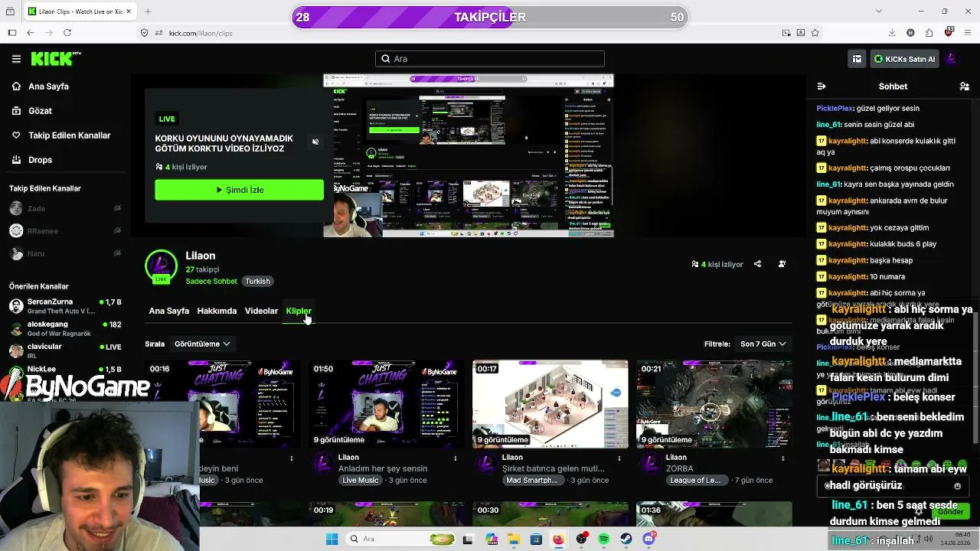Viewport: 980px width, 551px height.
Task: Select the Klipler tab
Action: pyautogui.click(x=298, y=311)
